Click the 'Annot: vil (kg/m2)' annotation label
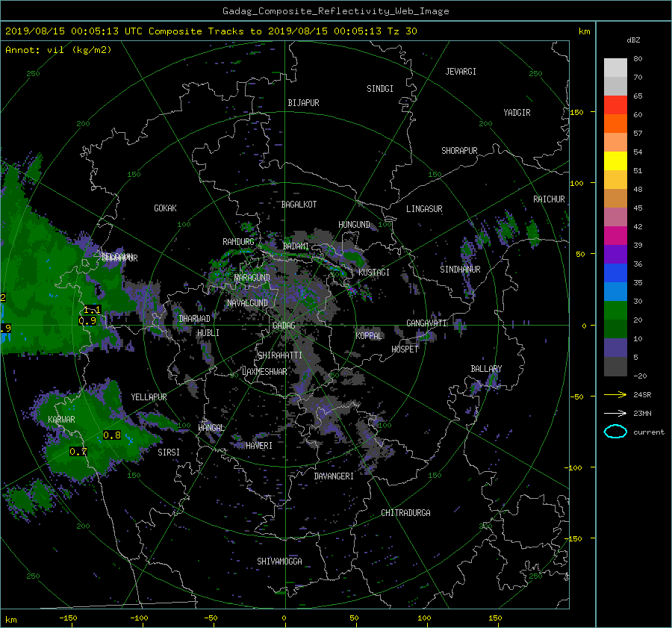Screen dimensions: 672x628 coord(58,50)
